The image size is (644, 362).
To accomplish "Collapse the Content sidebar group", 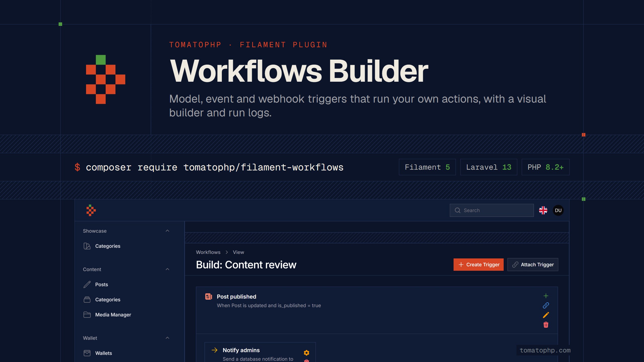I will [168, 269].
